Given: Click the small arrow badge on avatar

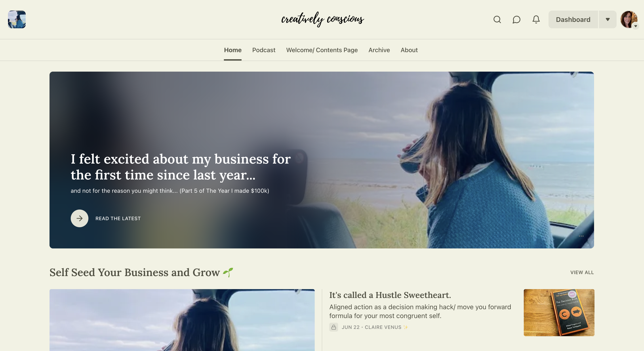Looking at the screenshot, I should click(636, 26).
